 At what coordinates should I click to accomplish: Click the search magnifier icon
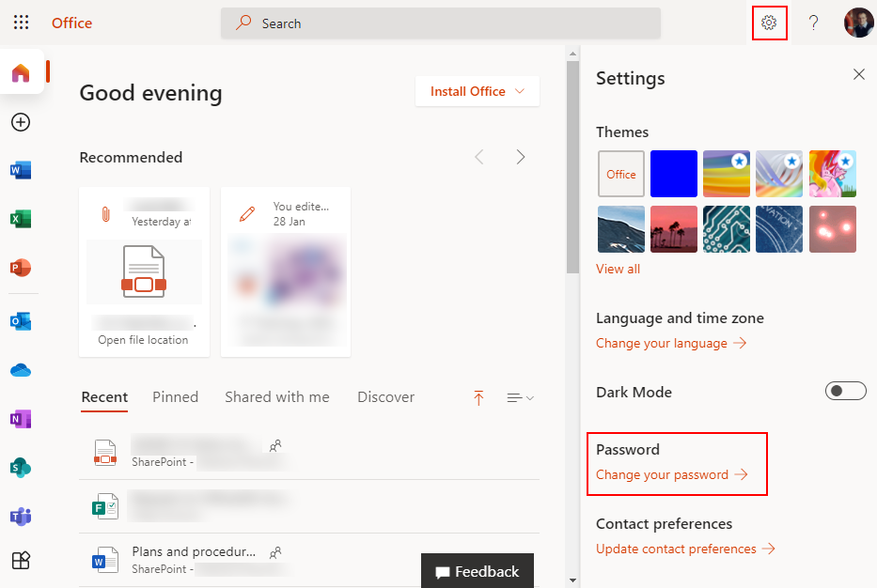pos(243,23)
